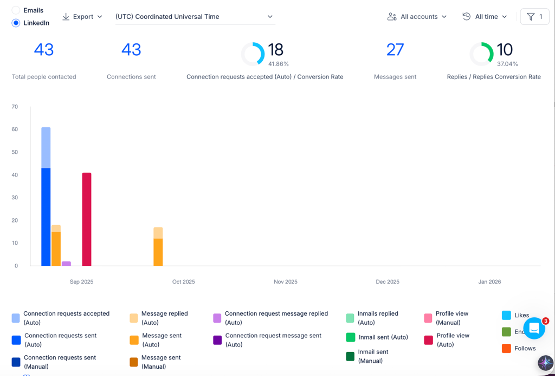The width and height of the screenshot is (555, 392).
Task: Toggle Profile view (Auto) legend series
Action: pyautogui.click(x=447, y=340)
